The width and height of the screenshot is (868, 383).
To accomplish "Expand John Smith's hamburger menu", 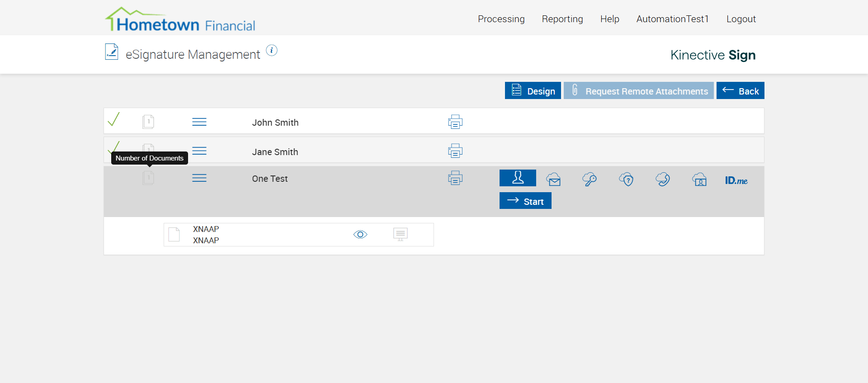I will 199,122.
